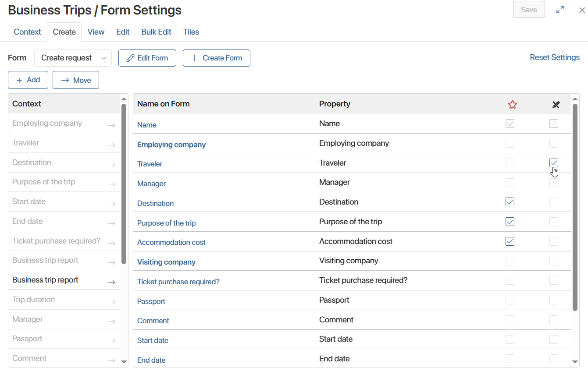Image resolution: width=588 pixels, height=371 pixels.
Task: Open the Visiting company field name
Action: point(166,262)
